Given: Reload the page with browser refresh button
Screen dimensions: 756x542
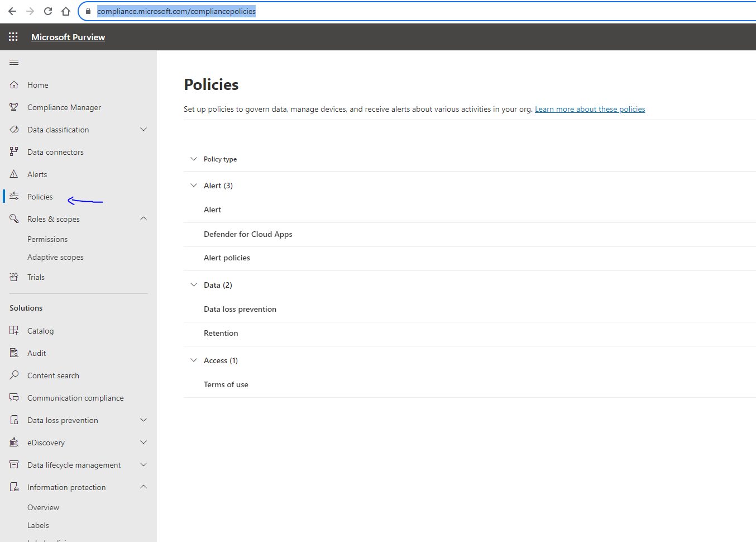Looking at the screenshot, I should coord(48,11).
